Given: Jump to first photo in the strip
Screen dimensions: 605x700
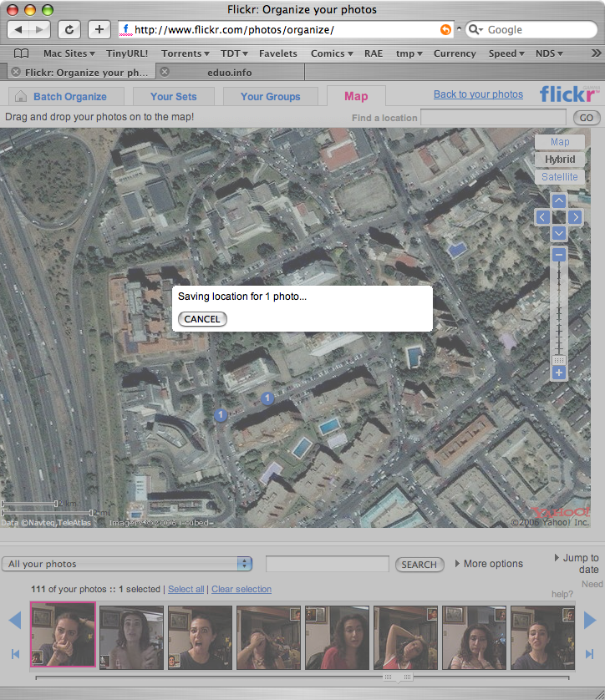Looking at the screenshot, I should (15, 654).
